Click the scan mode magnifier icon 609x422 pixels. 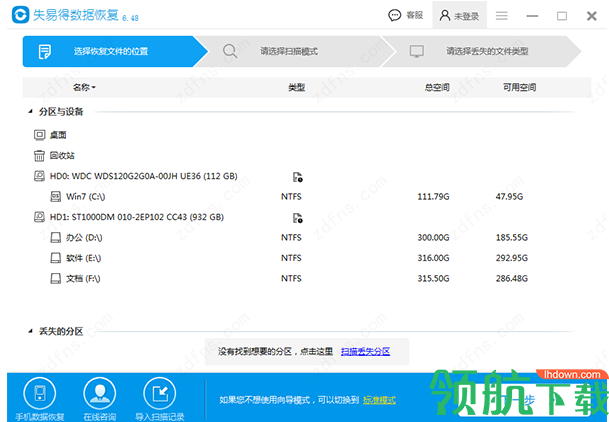pyautogui.click(x=230, y=51)
